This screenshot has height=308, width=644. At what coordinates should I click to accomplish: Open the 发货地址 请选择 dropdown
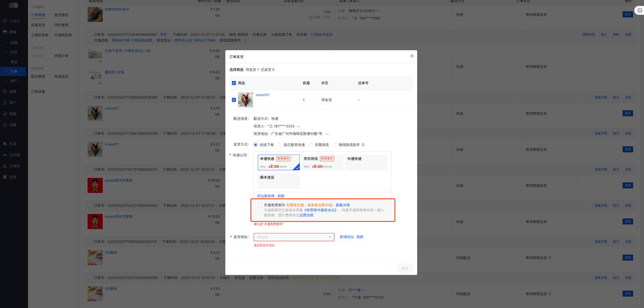click(294, 237)
